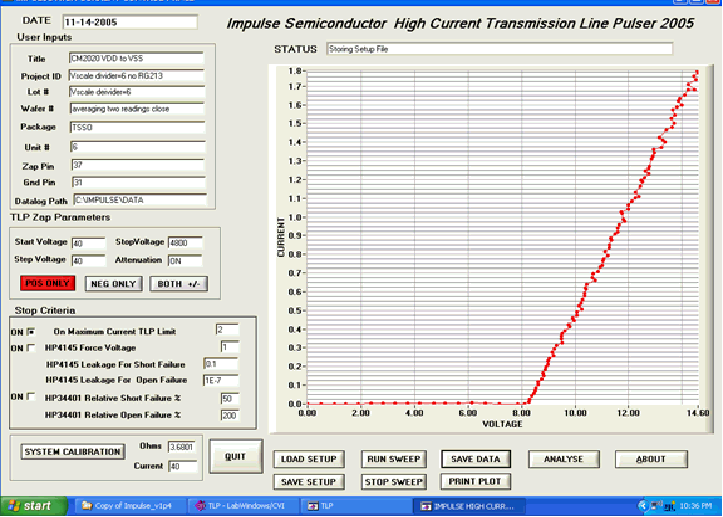Viewport: 723px width, 517px height.
Task: Click the SAVE DATA button
Action: (476, 459)
